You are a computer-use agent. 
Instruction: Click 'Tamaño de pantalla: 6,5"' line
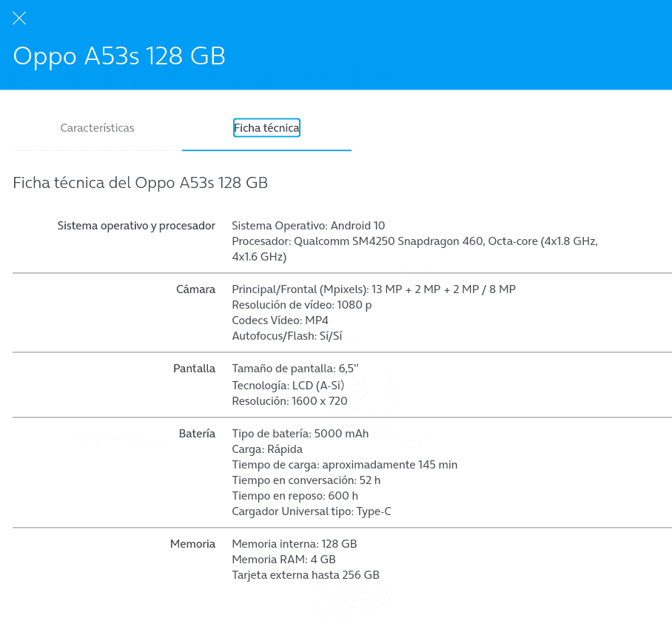295,369
